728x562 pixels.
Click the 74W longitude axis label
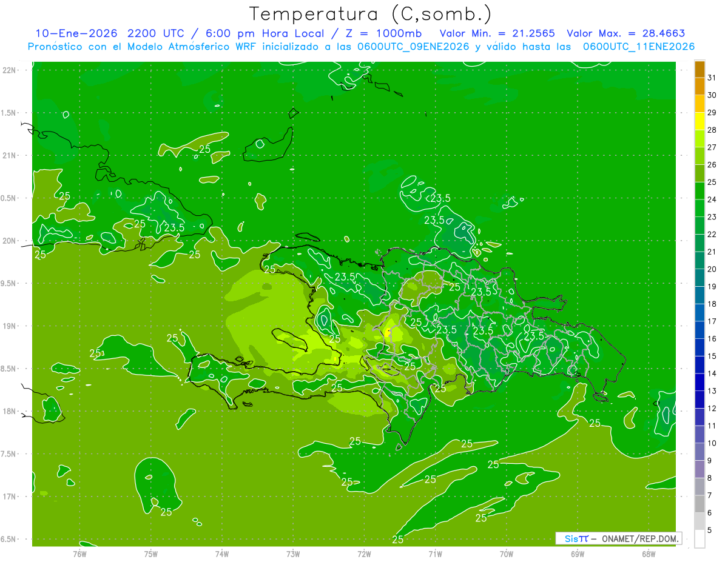(222, 554)
